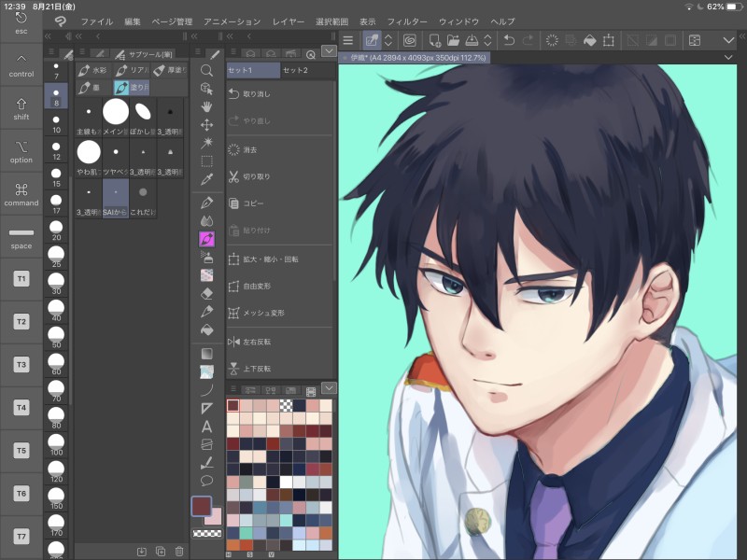This screenshot has height=560, width=747.
Task: Select the Auto select magic wand tool
Action: click(206, 143)
